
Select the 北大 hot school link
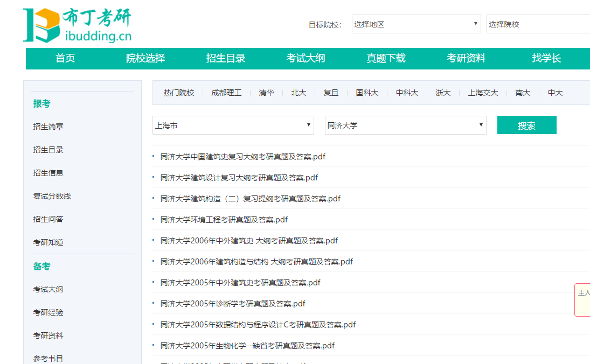pyautogui.click(x=299, y=93)
